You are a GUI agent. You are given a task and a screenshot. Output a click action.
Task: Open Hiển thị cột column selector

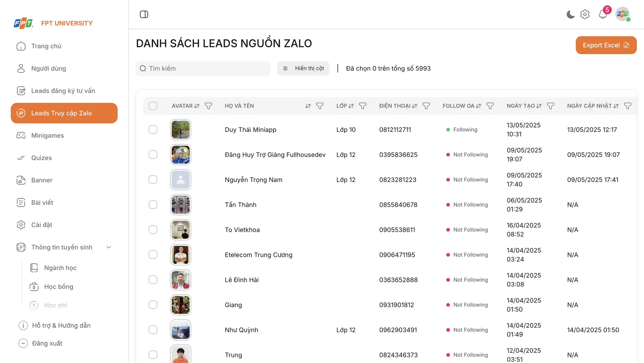coord(303,68)
